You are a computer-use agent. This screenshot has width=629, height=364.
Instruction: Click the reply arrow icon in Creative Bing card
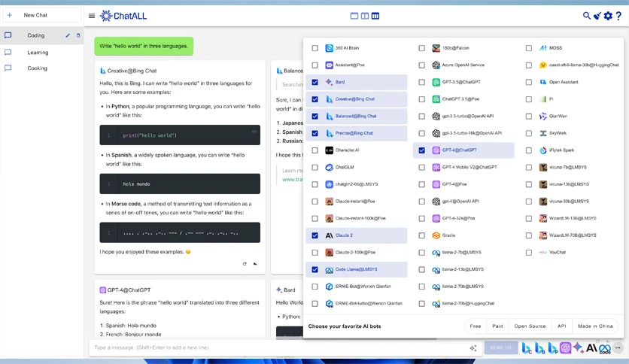[x=255, y=264]
